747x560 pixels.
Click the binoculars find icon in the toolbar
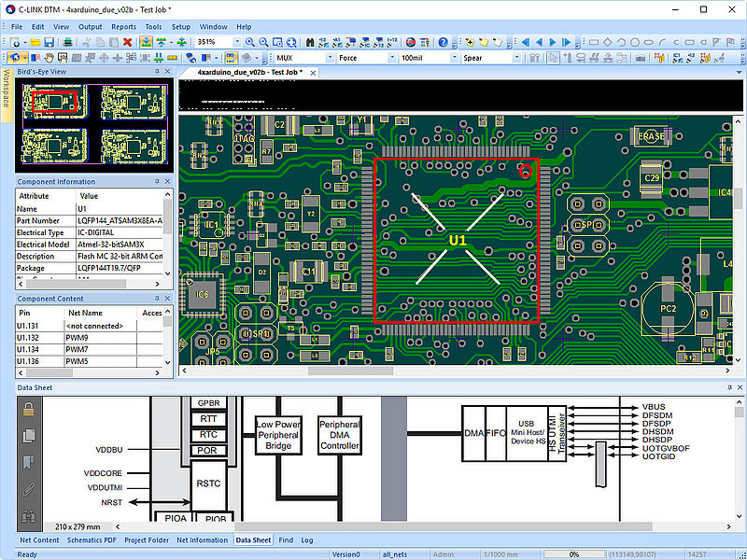(x=310, y=42)
